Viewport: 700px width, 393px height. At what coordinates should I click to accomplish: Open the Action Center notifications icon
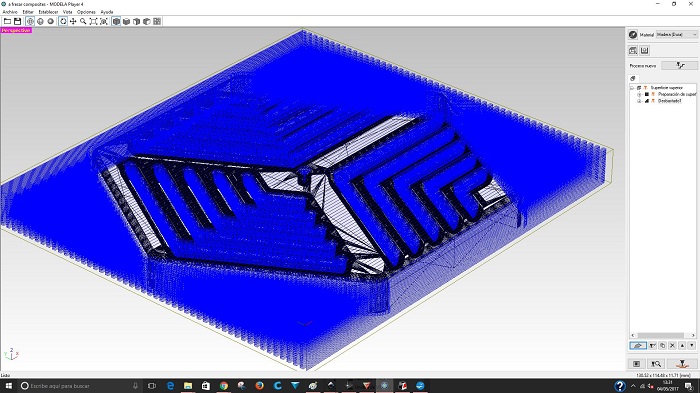pos(690,386)
